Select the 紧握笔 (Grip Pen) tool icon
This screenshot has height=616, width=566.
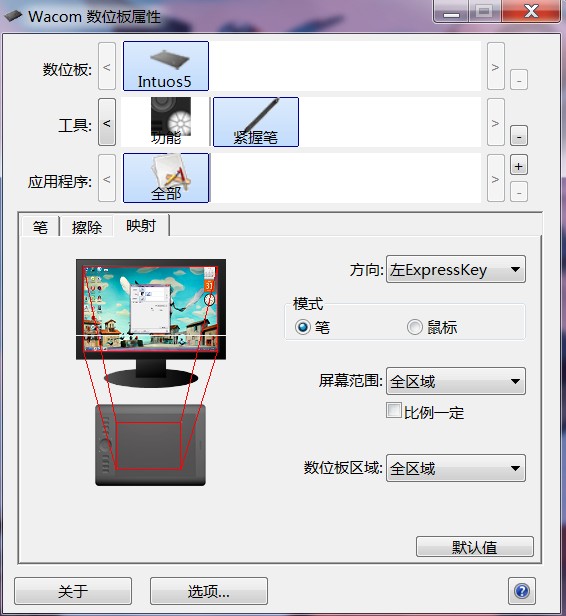coord(256,122)
